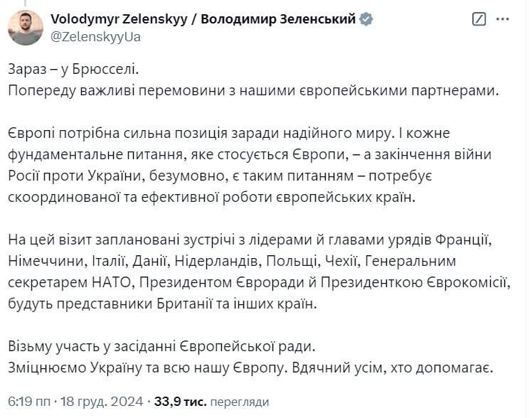532x418 pixels.
Task: Click the line starting 'секретарем НАТО'
Action: tap(260, 282)
